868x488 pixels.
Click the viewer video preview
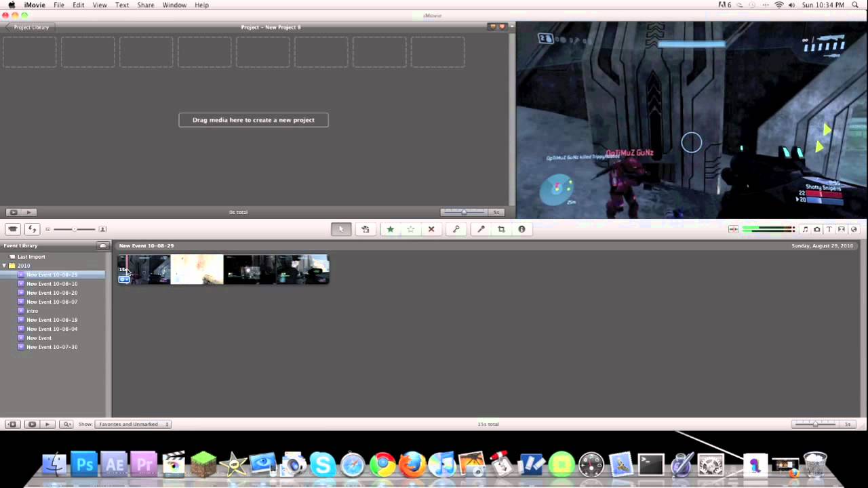coord(692,120)
